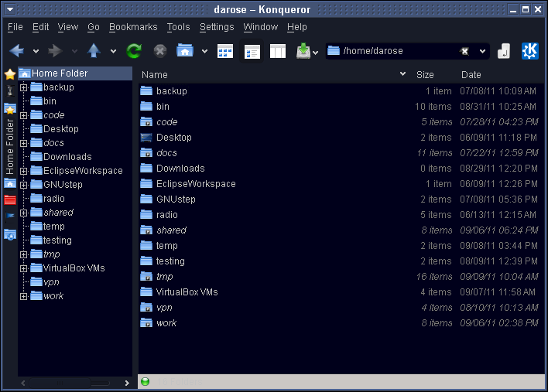The height and width of the screenshot is (392, 548).
Task: Expand the docs tree node
Action: click(23, 143)
